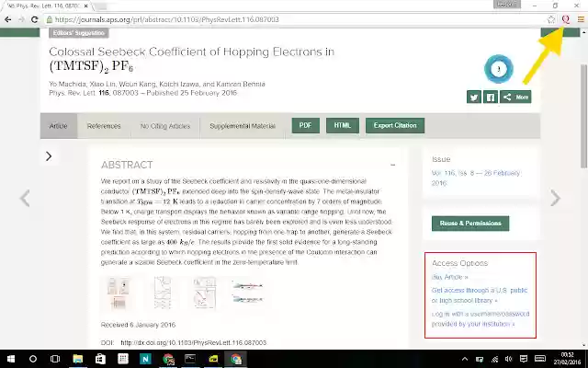The image size is (588, 368).
Task: Open the Chrome hamburger menu
Action: coord(581,19)
